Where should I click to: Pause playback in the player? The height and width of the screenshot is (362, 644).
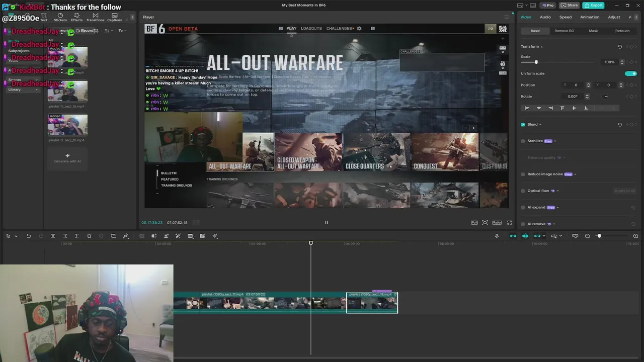[x=326, y=222]
